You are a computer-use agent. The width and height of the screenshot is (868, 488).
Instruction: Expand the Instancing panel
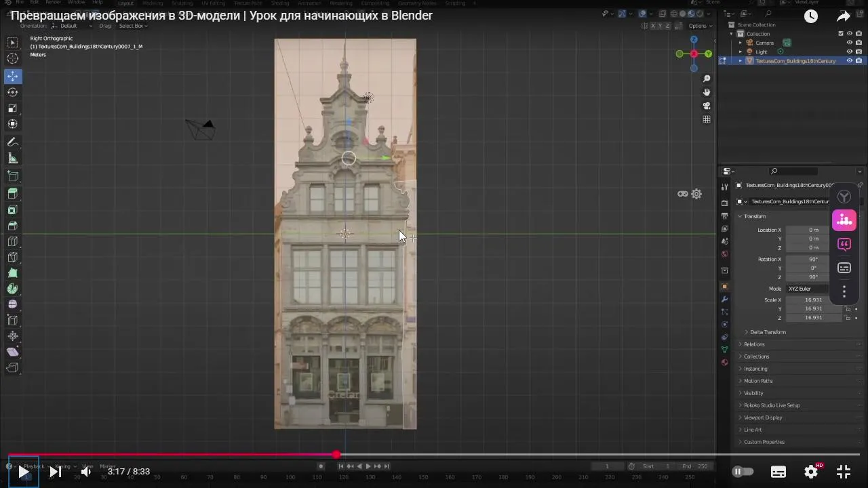click(755, 369)
